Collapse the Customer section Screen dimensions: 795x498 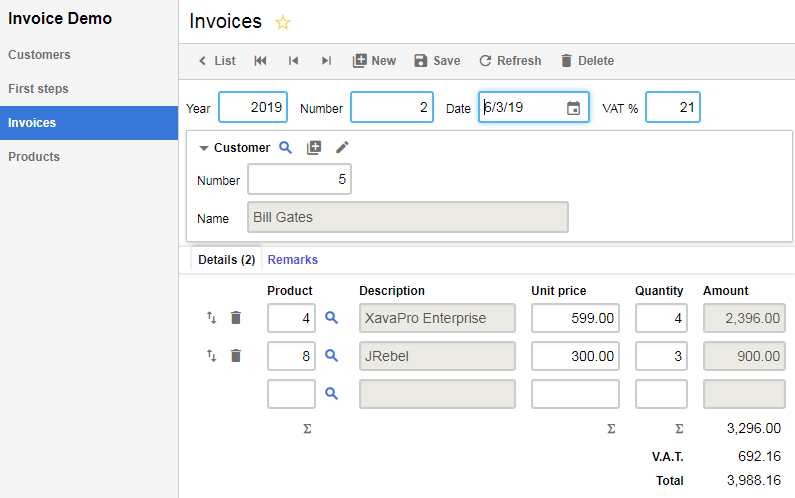tap(204, 148)
